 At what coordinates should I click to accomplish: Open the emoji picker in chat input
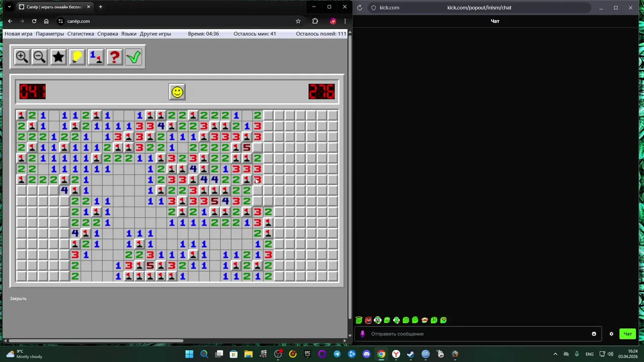point(594,334)
